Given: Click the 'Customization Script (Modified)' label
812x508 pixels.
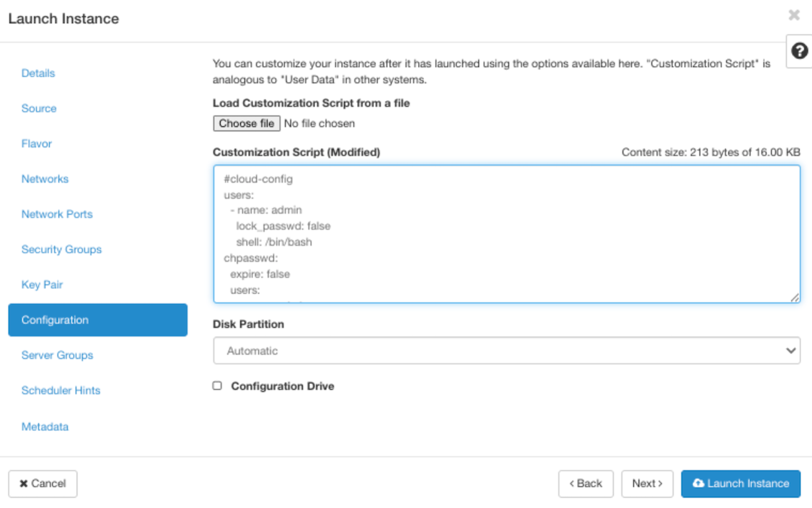Looking at the screenshot, I should pyautogui.click(x=296, y=152).
